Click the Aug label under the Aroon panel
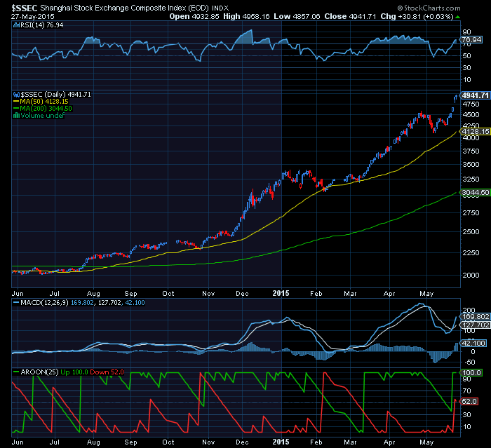This screenshot has height=448, width=491. (93, 442)
